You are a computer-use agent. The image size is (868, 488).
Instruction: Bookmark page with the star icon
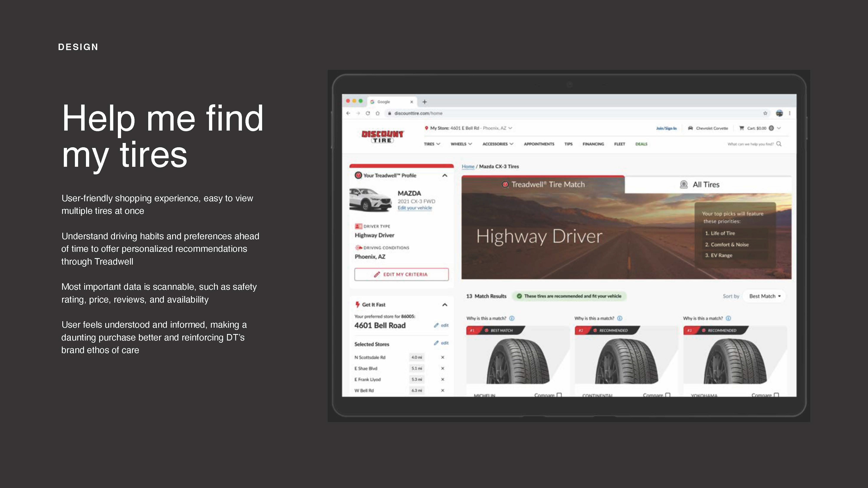click(765, 113)
